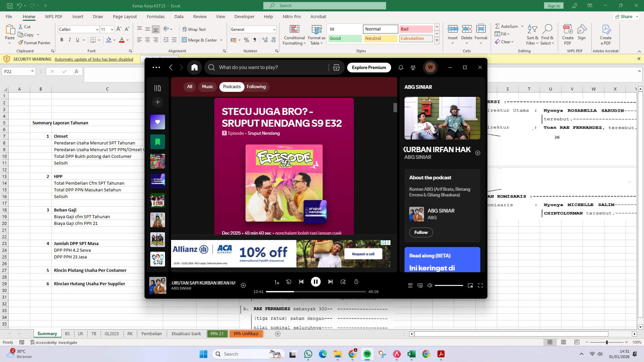The height and width of the screenshot is (362, 644).
Task: Click Explore Premium button
Action: point(369,67)
